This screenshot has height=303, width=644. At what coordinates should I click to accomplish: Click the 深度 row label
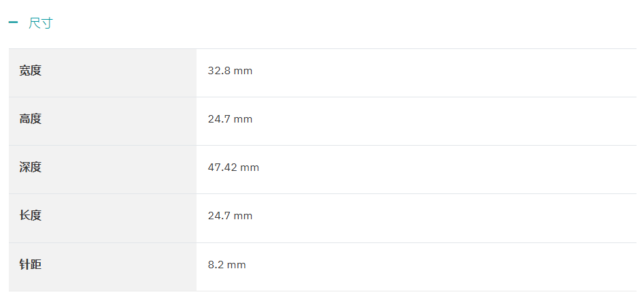click(x=31, y=168)
